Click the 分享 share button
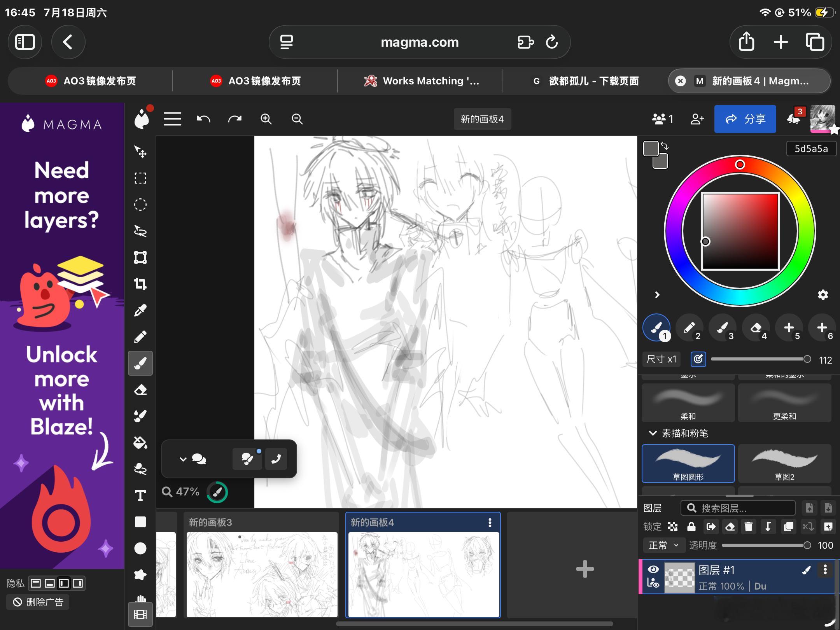This screenshot has width=840, height=630. (x=745, y=119)
